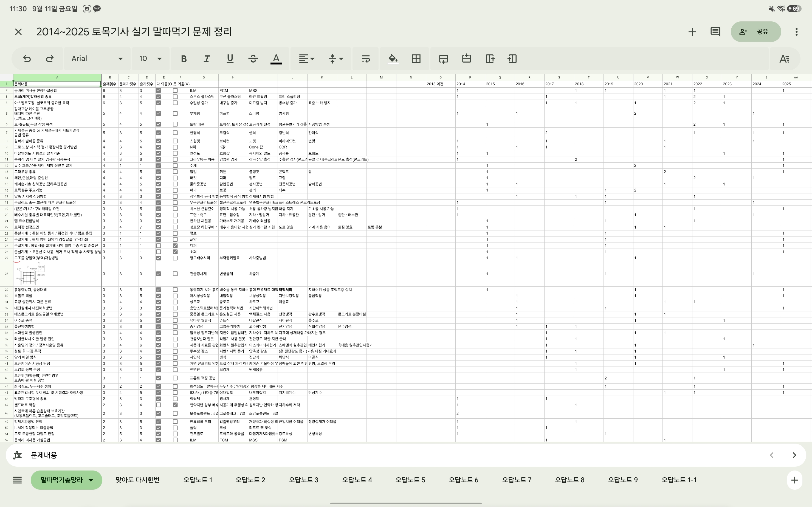Toggle bold formatting
Viewport: 812px width, 507px height.
tap(184, 59)
